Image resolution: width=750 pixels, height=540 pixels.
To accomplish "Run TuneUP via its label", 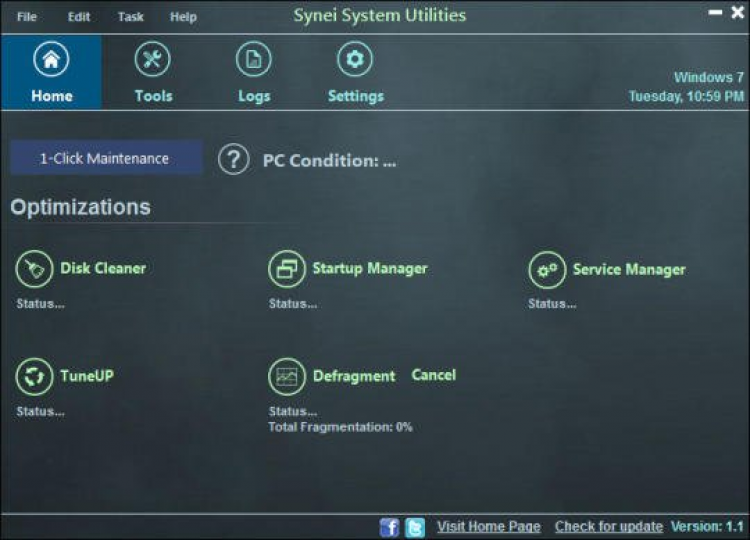I will [87, 375].
